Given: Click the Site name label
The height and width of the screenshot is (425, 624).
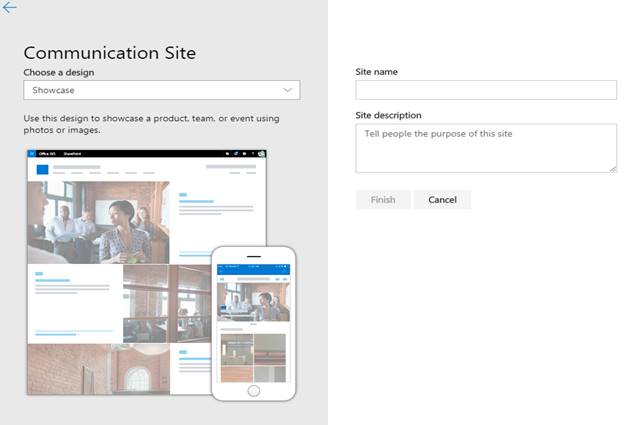Looking at the screenshot, I should tap(376, 72).
